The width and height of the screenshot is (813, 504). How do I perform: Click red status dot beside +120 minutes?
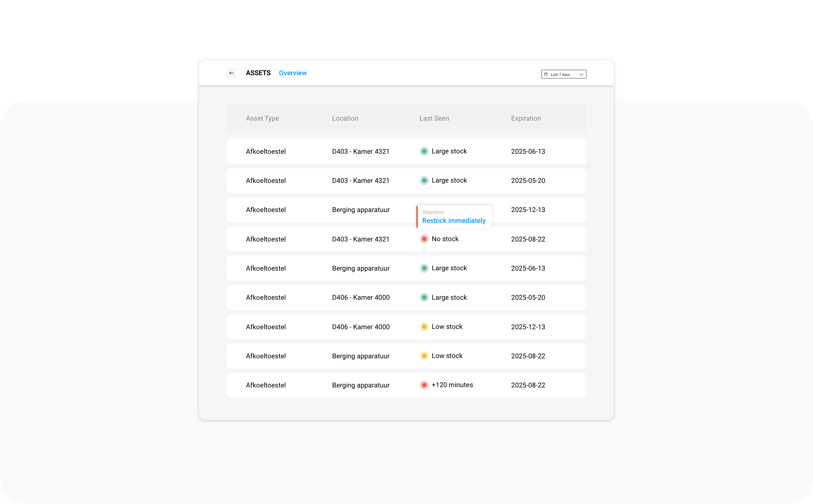pyautogui.click(x=424, y=385)
